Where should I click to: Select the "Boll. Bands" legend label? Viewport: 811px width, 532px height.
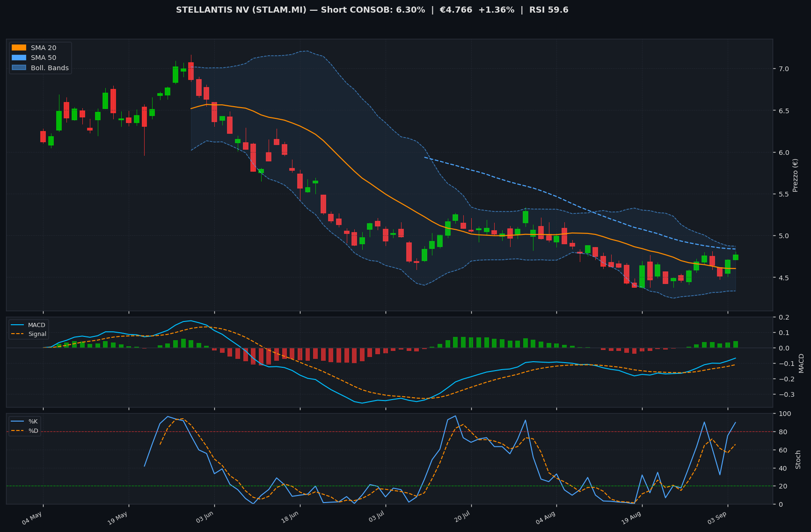[50, 68]
